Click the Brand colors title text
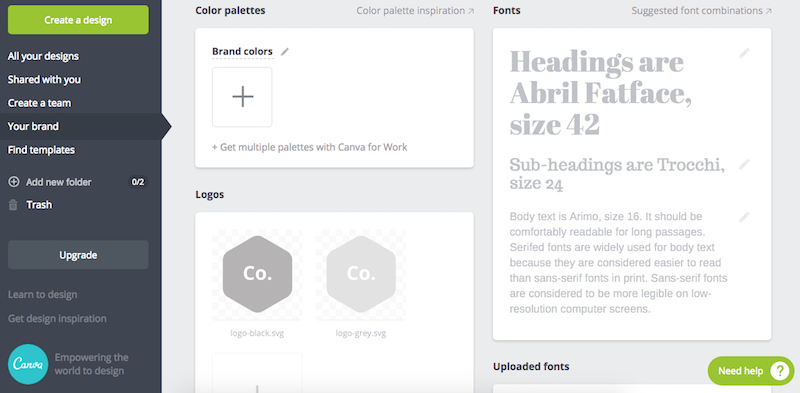 (242, 52)
